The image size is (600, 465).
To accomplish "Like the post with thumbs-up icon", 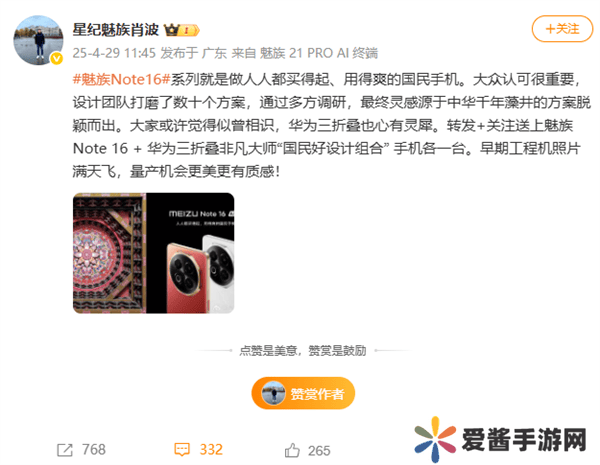I will [x=292, y=450].
